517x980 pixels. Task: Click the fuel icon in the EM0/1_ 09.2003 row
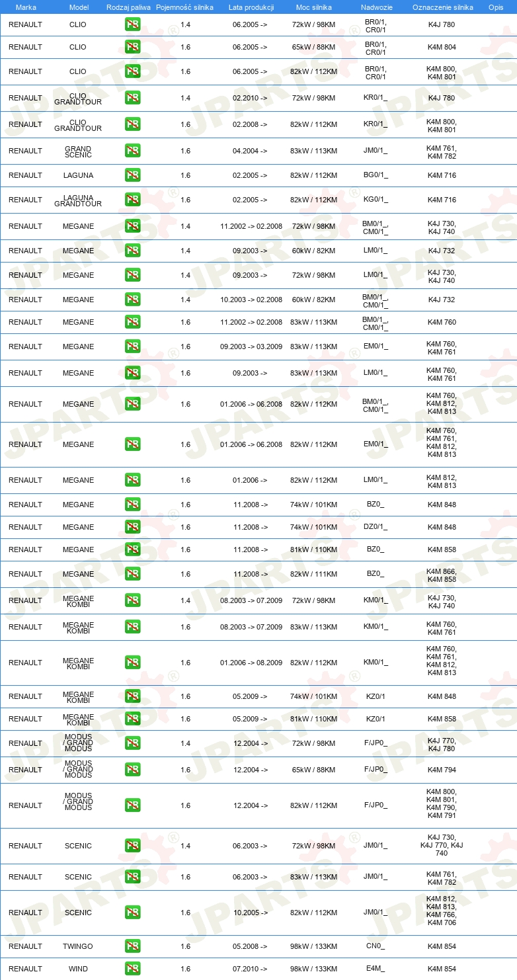click(132, 347)
